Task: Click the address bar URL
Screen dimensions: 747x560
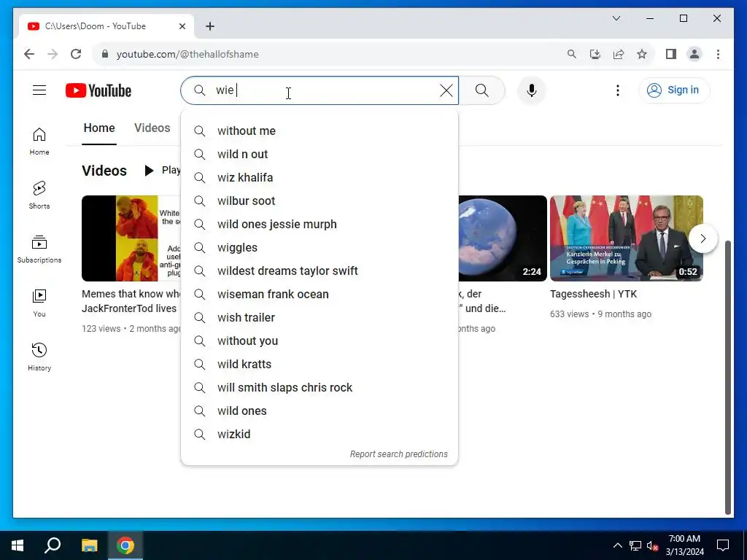Action: click(x=187, y=54)
